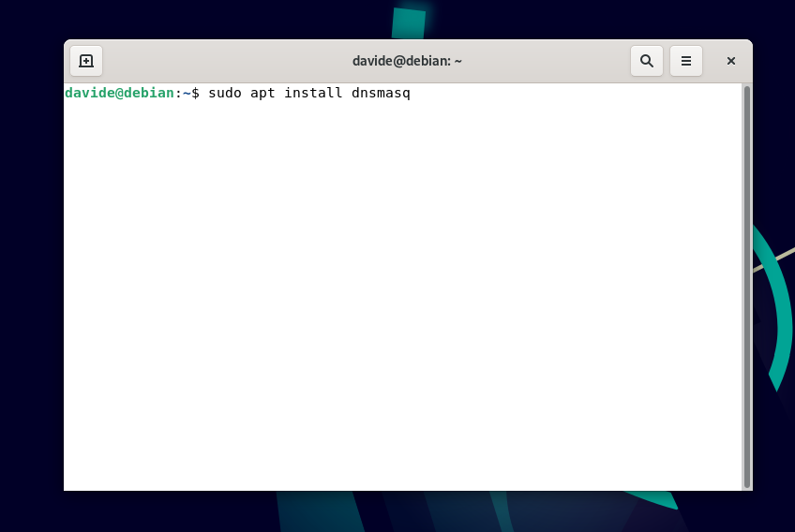Image resolution: width=795 pixels, height=532 pixels.
Task: Click the word 'apt' in the command
Action: pyautogui.click(x=262, y=94)
